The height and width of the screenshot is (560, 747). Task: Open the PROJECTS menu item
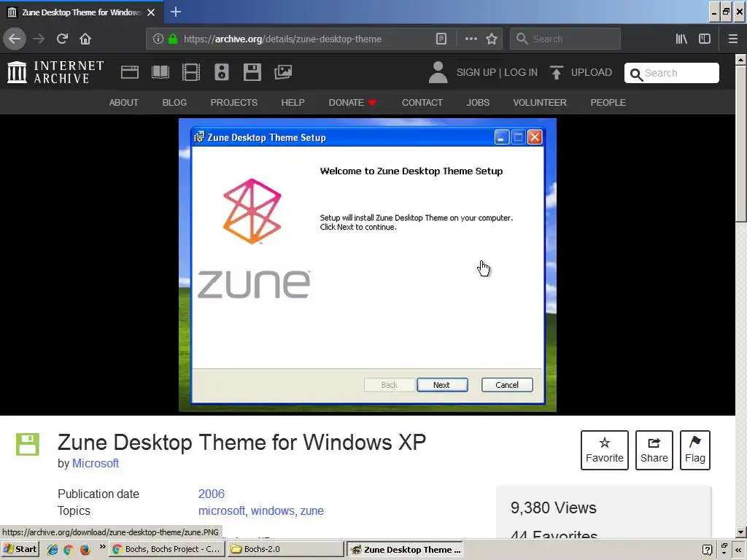234,102
